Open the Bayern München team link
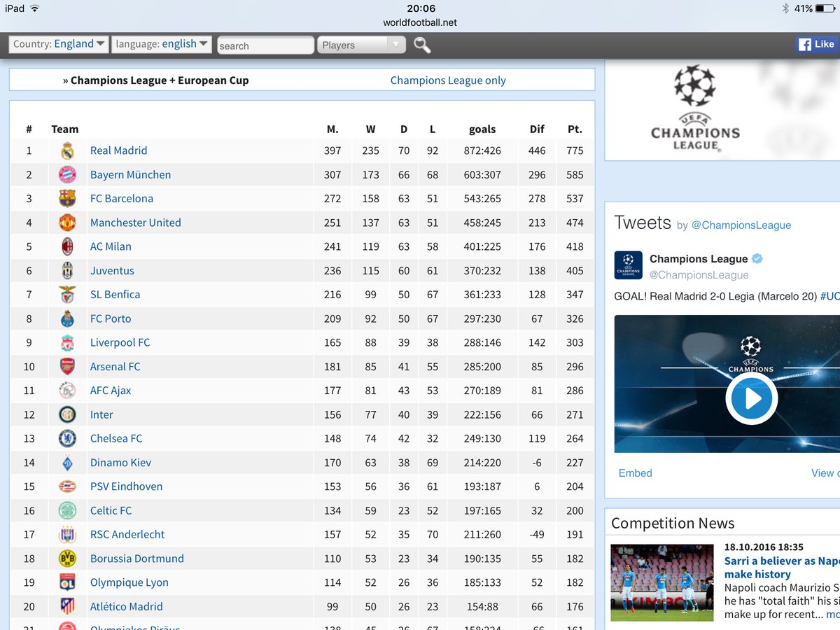The height and width of the screenshot is (630, 840). point(130,174)
